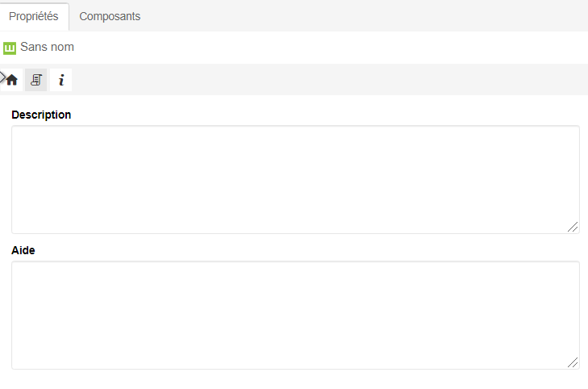Click the Sans nom title

[47, 48]
